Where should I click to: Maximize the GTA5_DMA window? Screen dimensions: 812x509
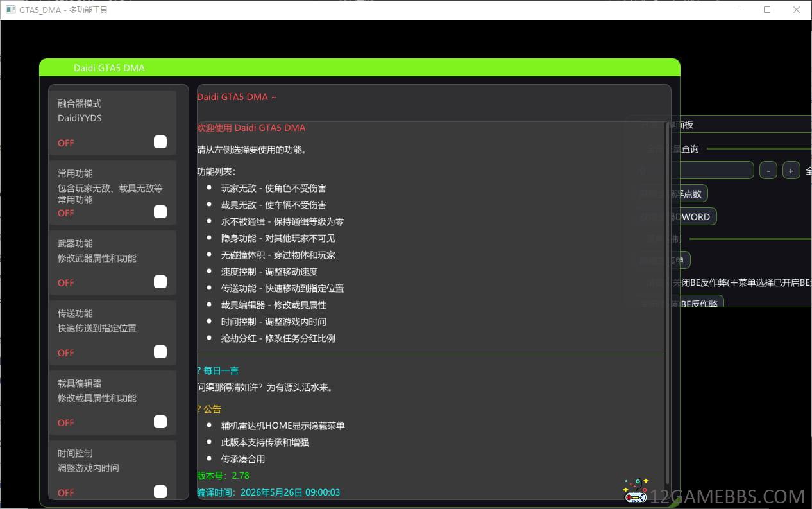pyautogui.click(x=767, y=10)
